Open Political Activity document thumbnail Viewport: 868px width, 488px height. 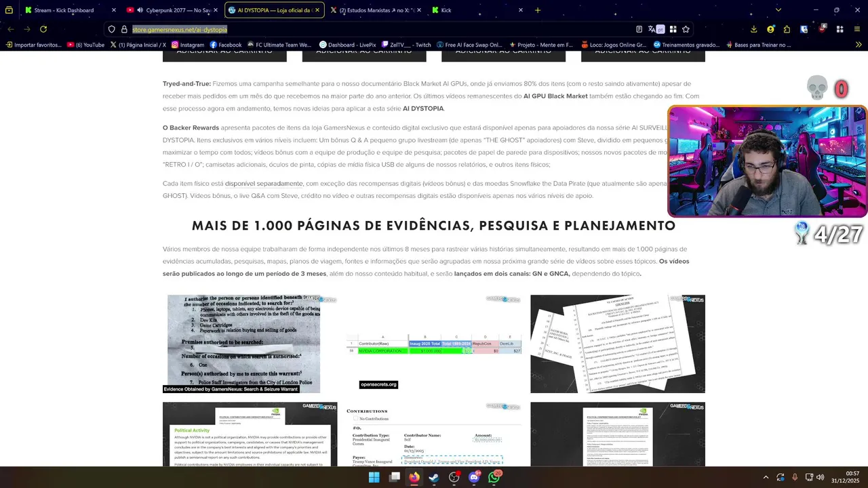(250, 434)
